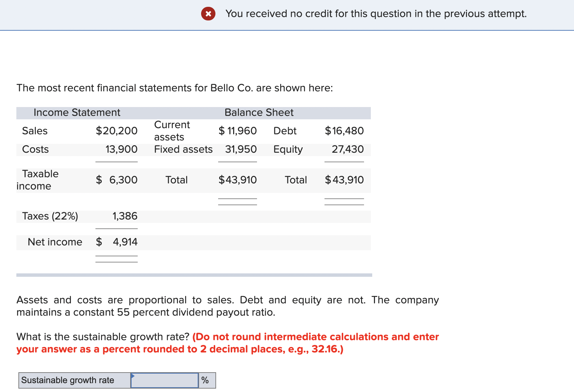Click the Total $43,910 on the assets side

point(237,180)
